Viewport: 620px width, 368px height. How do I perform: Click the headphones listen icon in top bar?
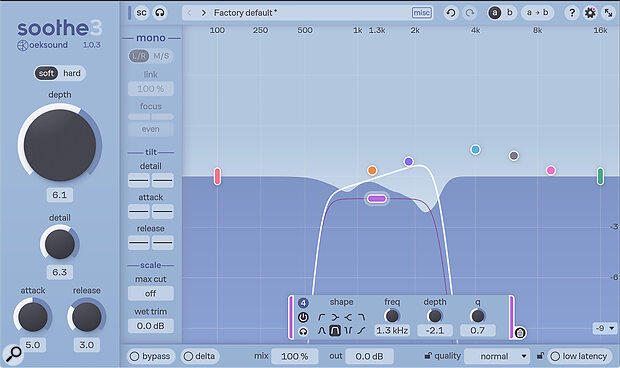point(160,13)
